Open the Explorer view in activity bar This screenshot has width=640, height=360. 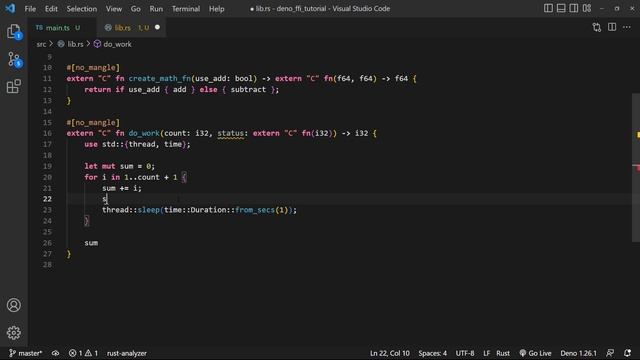13,31
